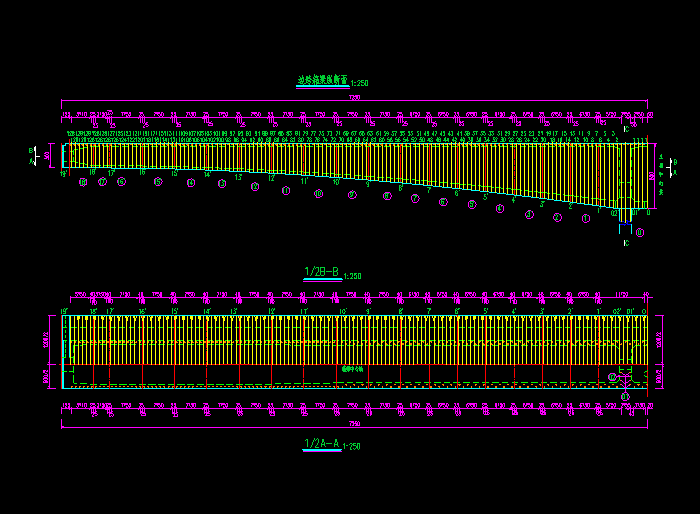Select the 1/2B-B section title

[321, 272]
